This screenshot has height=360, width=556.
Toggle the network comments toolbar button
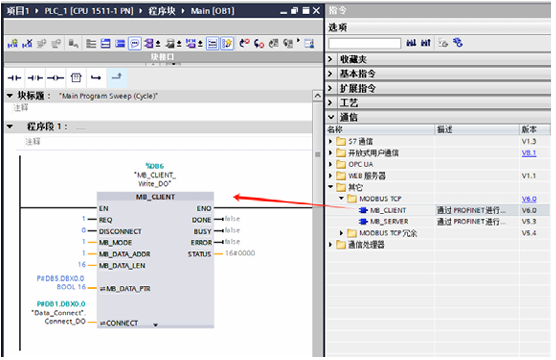(212, 44)
